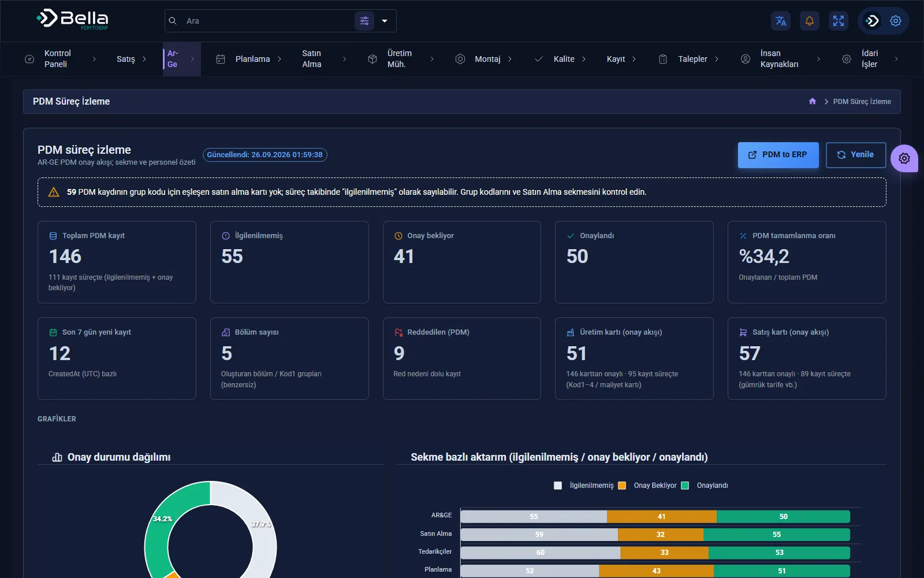Image resolution: width=924 pixels, height=578 pixels.
Task: Toggle fullscreen mode icon
Action: [839, 21]
